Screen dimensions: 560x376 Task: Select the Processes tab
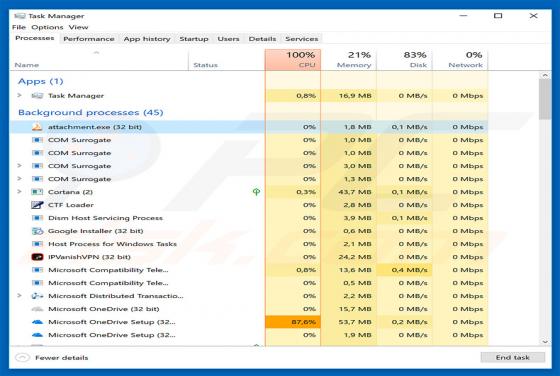pyautogui.click(x=35, y=38)
